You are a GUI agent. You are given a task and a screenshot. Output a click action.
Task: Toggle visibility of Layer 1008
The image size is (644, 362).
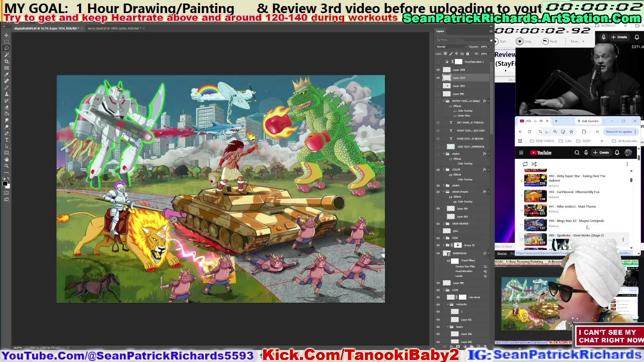pos(438,70)
